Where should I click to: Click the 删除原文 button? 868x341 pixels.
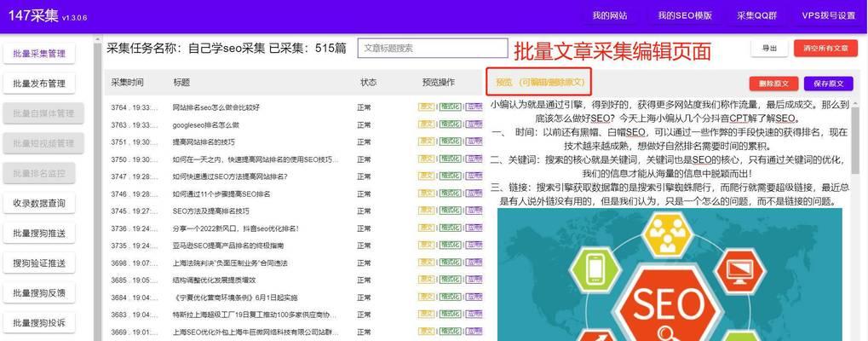(773, 84)
